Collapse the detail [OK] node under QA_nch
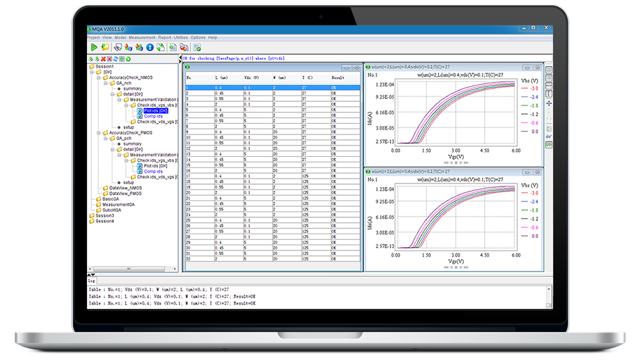Screen dimensions: 644x362 [x=113, y=94]
